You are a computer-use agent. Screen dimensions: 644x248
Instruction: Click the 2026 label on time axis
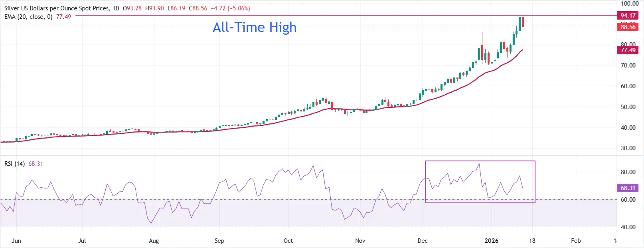491,241
